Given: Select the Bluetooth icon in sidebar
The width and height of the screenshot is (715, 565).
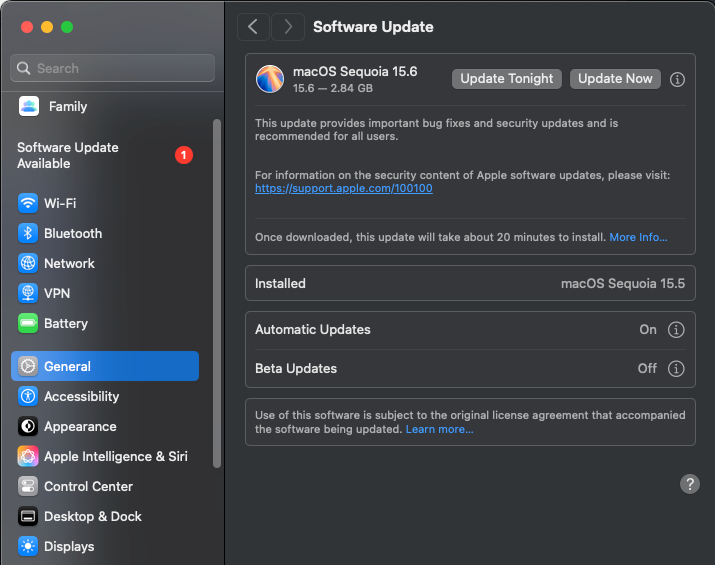Looking at the screenshot, I should pyautogui.click(x=28, y=233).
